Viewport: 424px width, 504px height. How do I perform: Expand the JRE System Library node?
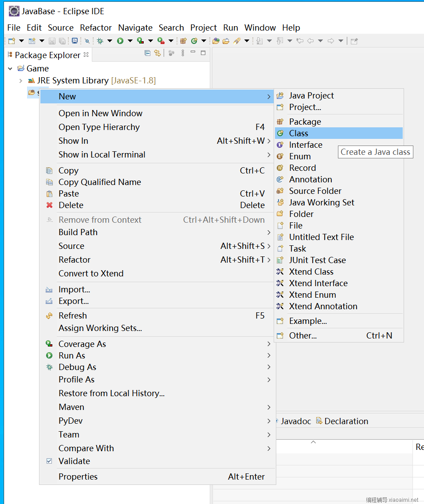point(20,81)
